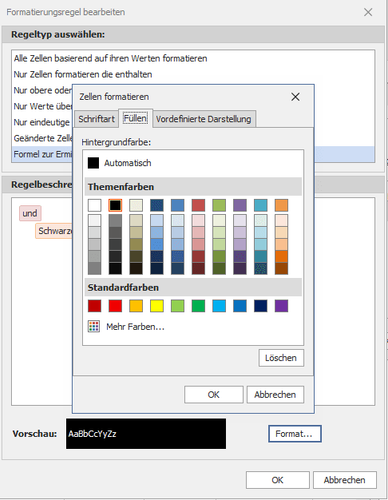
Task: Click the Mehr Farben color grid icon
Action: [x=94, y=326]
